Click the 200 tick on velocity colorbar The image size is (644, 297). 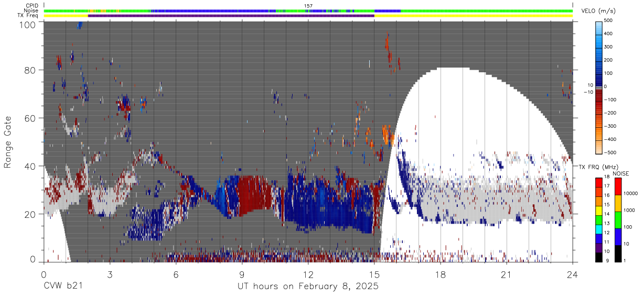point(609,60)
